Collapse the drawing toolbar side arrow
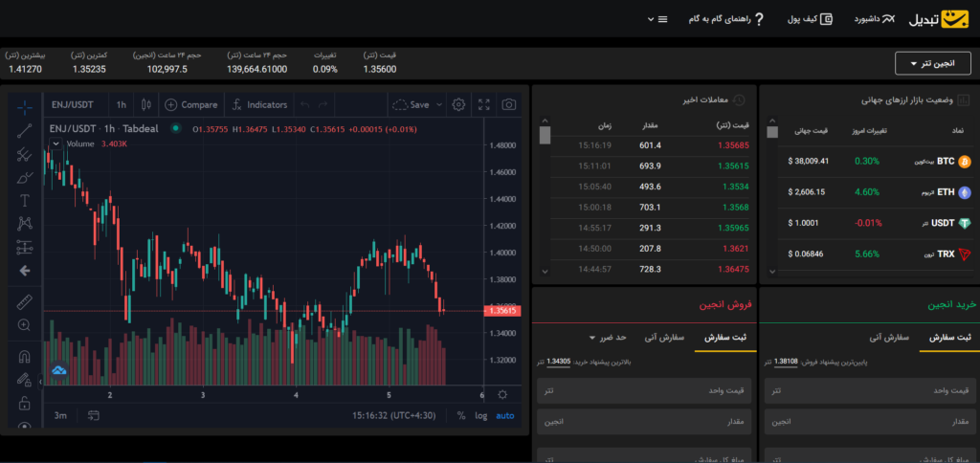The image size is (980, 463). 40,381
